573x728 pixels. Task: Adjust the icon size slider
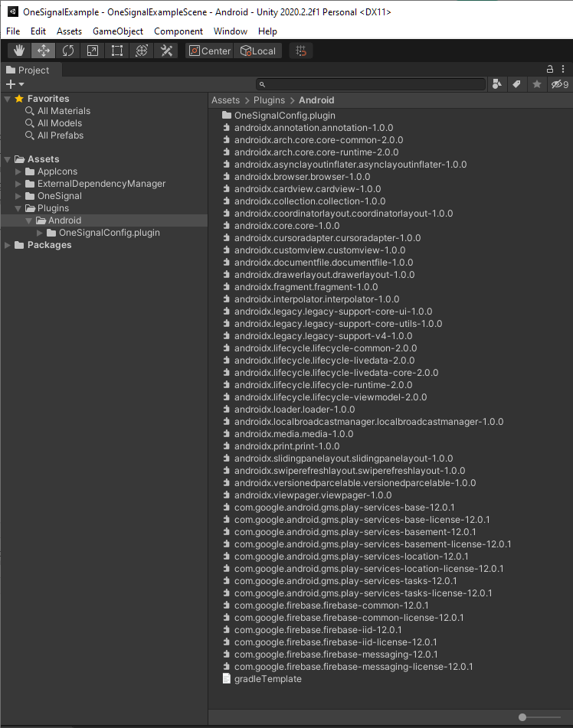coord(522,717)
